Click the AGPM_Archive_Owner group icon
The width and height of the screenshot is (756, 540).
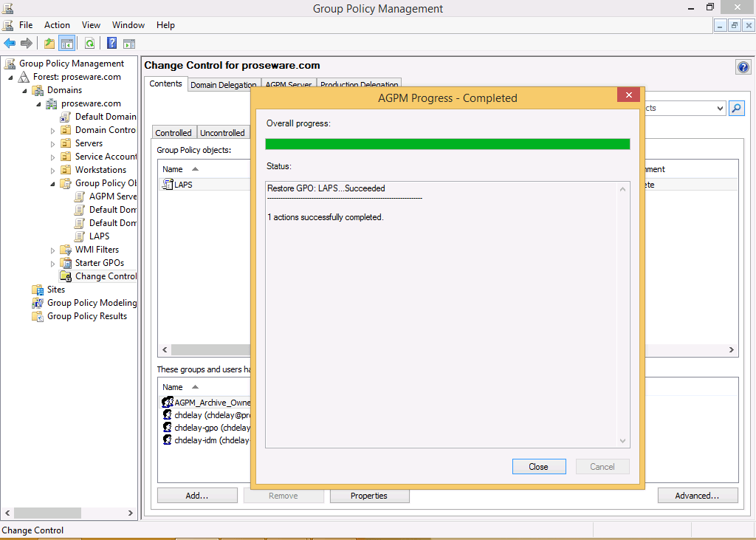(168, 403)
